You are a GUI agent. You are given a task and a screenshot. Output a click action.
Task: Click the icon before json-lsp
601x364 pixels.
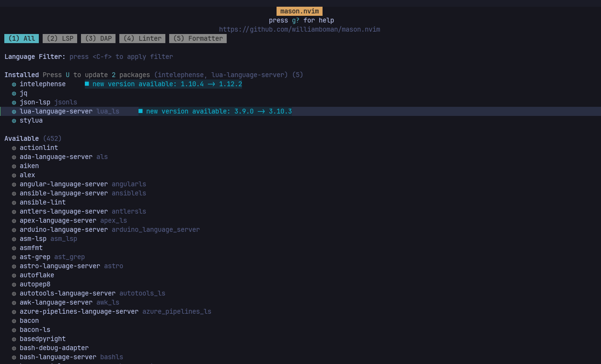click(x=14, y=102)
